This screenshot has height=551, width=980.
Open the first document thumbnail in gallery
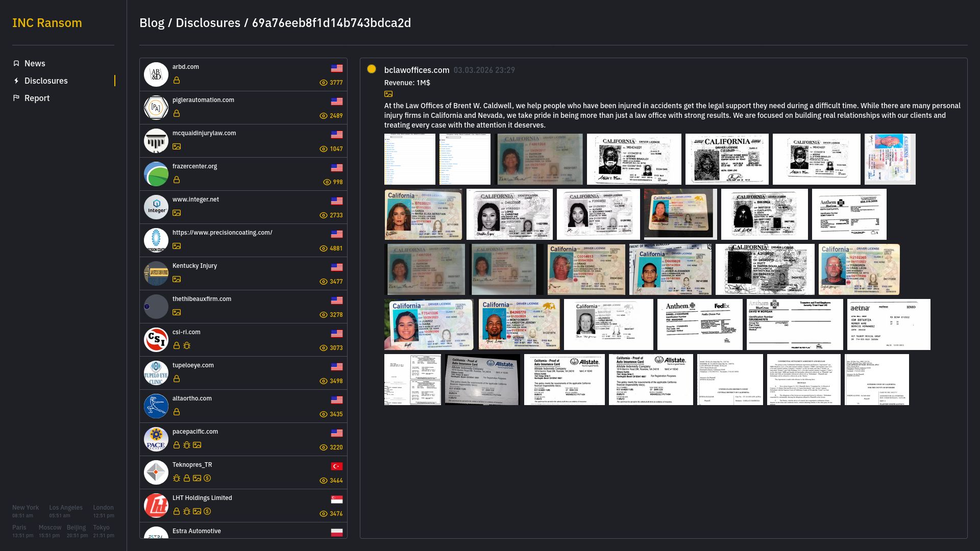409,159
